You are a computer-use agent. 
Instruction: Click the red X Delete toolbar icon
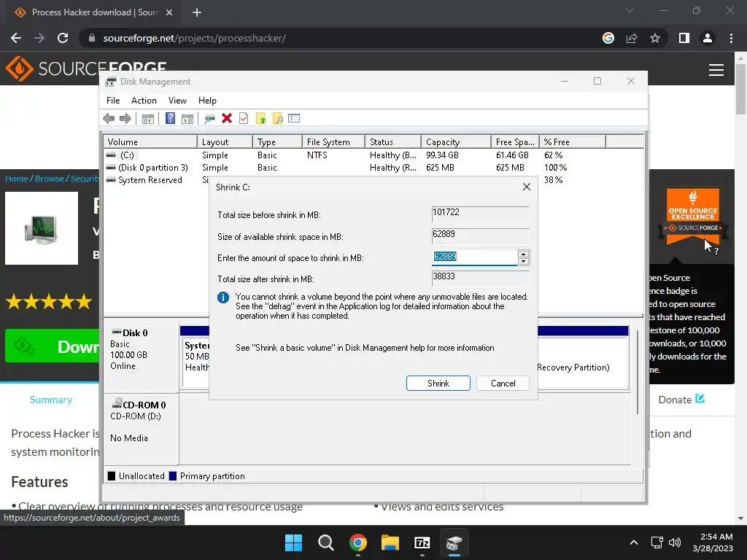227,119
